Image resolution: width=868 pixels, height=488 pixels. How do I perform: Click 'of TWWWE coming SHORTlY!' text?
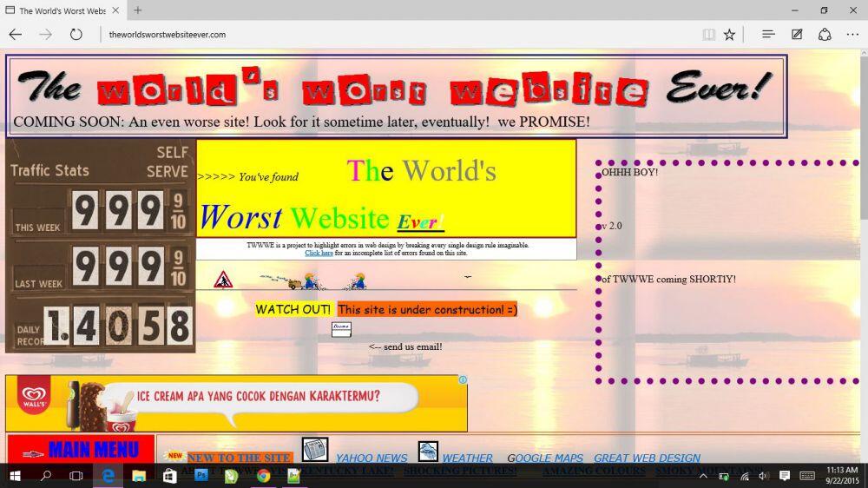(x=668, y=280)
